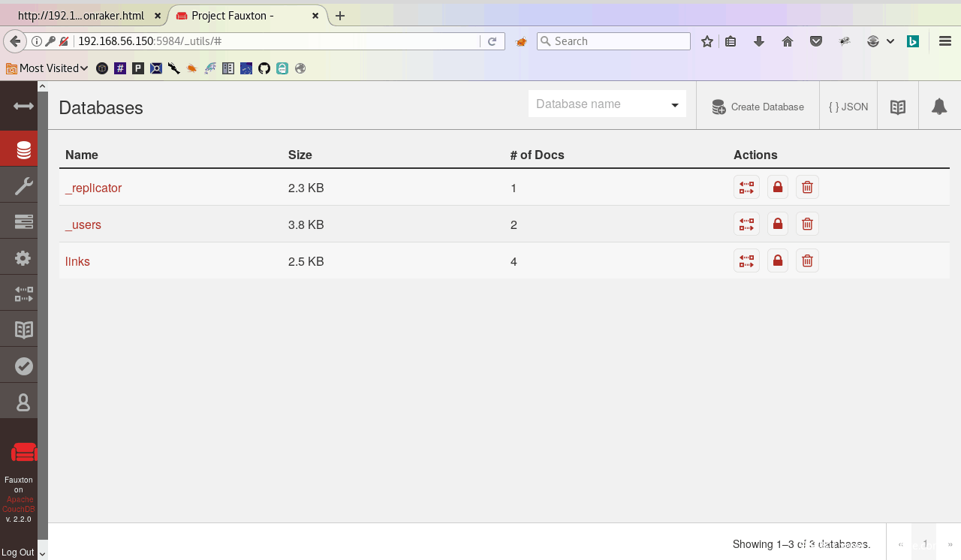Open the links database link
961x560 pixels.
click(77, 262)
